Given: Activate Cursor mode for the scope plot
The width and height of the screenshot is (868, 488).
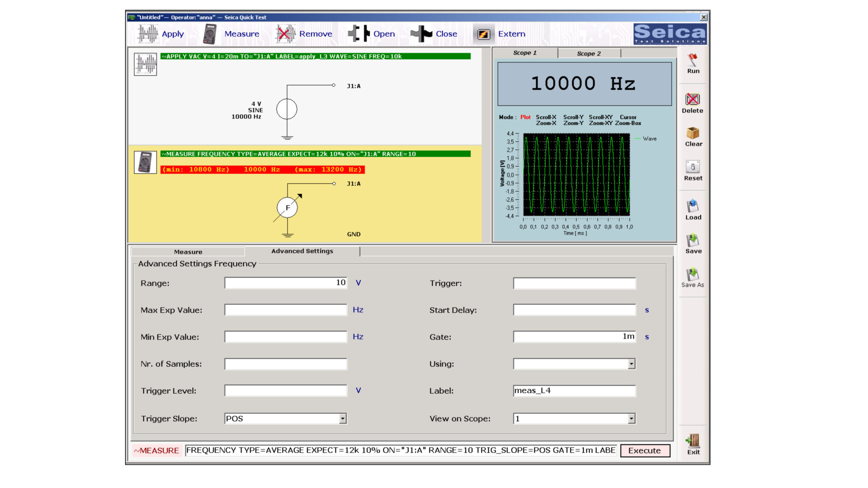Looking at the screenshot, I should pyautogui.click(x=628, y=117).
